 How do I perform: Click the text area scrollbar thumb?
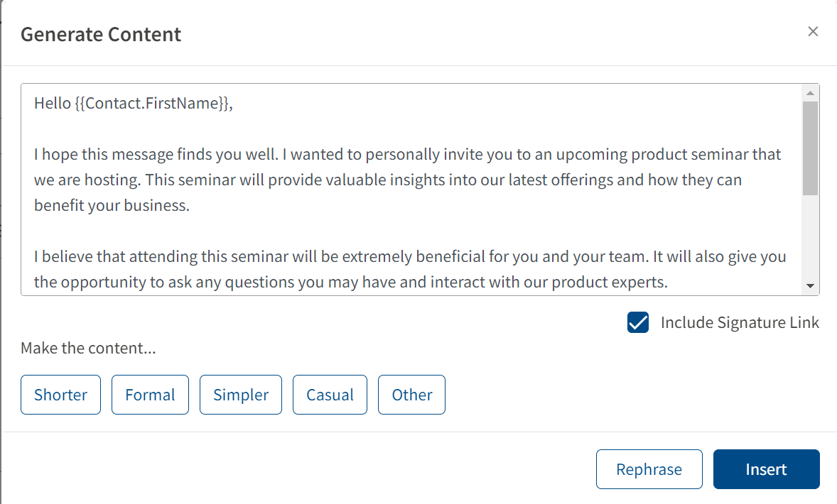(810, 148)
